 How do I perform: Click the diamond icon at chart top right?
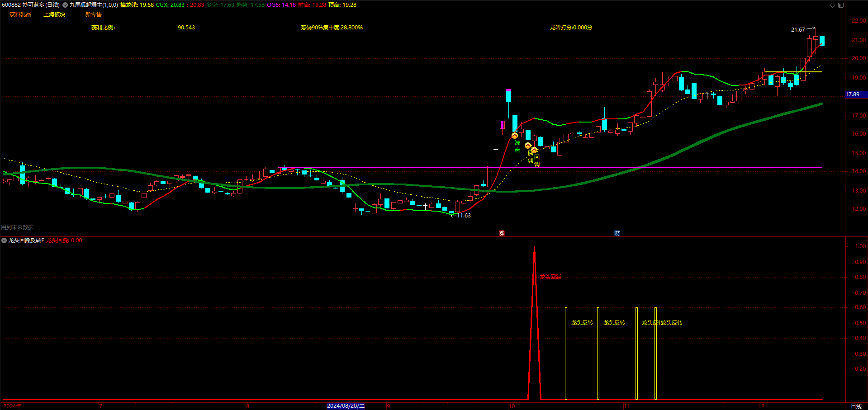click(x=832, y=5)
